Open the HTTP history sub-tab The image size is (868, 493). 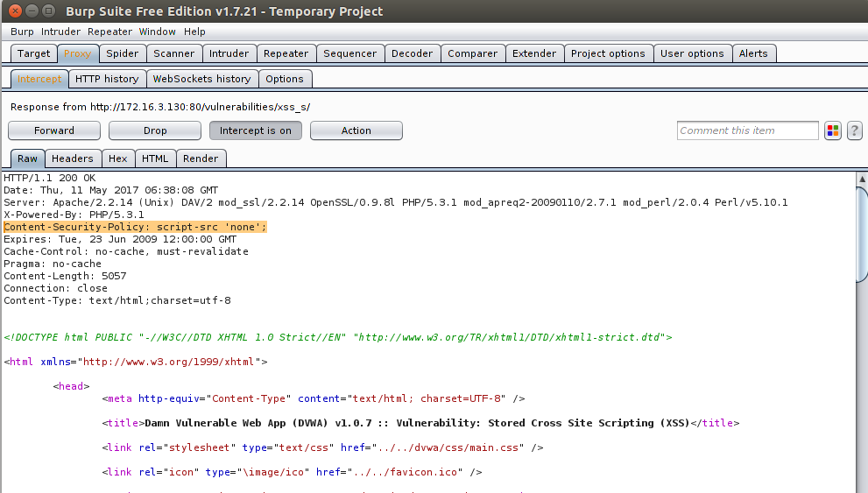point(107,79)
